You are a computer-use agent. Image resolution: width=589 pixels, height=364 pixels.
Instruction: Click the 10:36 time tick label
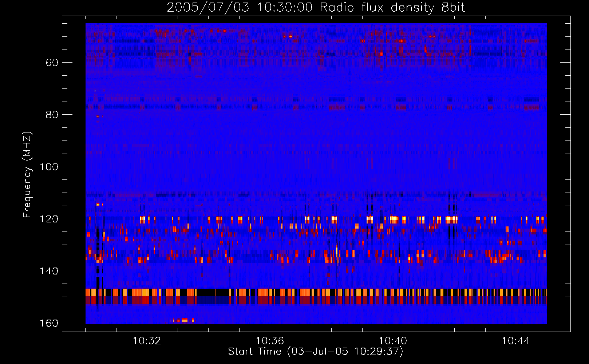click(270, 341)
